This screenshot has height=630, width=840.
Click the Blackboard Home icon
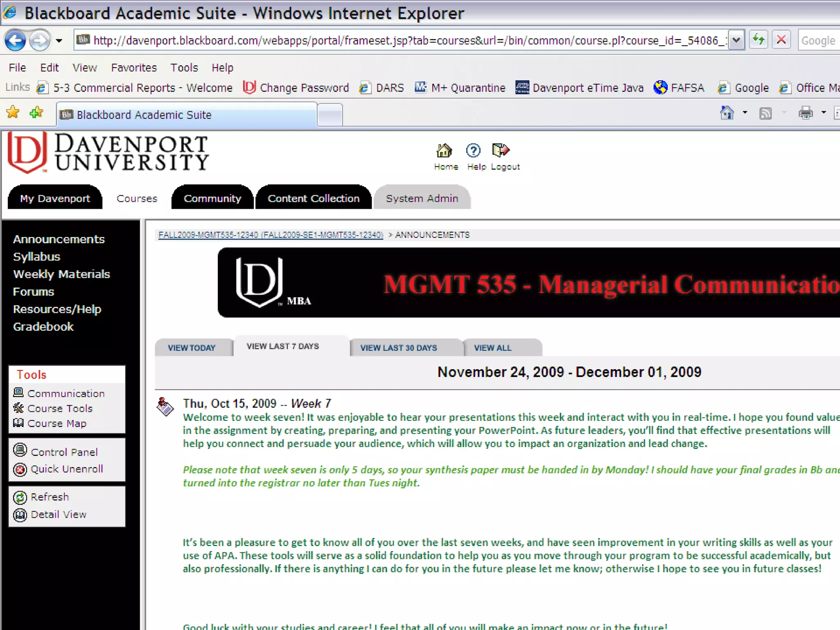(445, 151)
